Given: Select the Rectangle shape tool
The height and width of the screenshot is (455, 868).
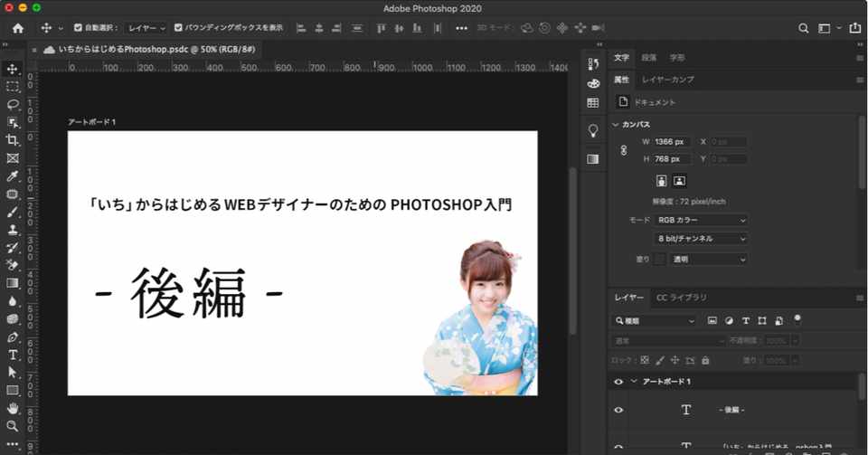Looking at the screenshot, I should (12, 391).
